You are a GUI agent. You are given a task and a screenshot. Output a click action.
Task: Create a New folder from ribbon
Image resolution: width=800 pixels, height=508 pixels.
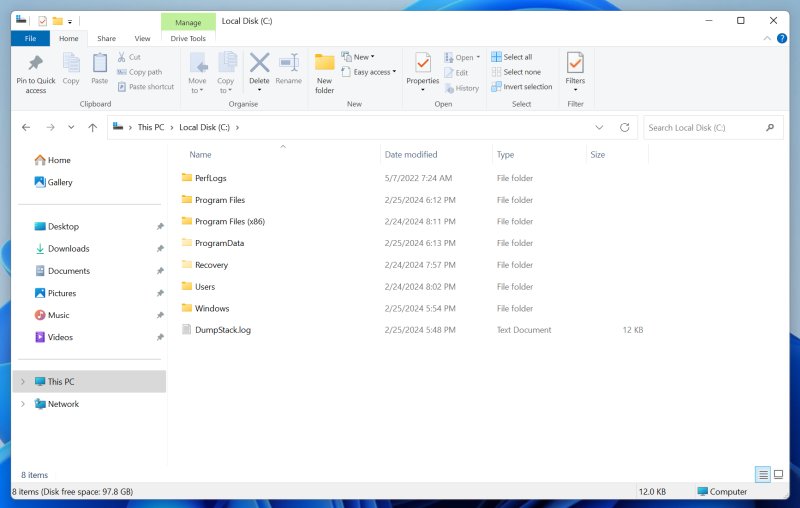(324, 73)
